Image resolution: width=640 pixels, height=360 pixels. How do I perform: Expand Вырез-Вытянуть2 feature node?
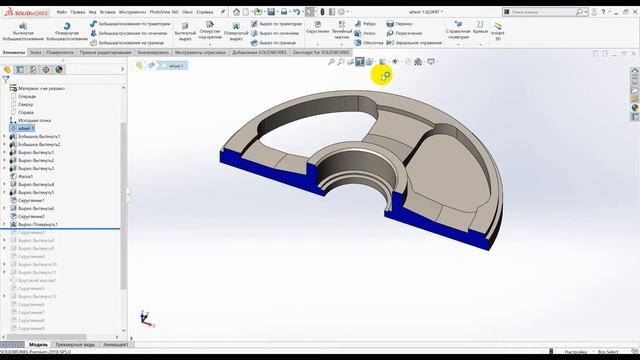coord(4,160)
